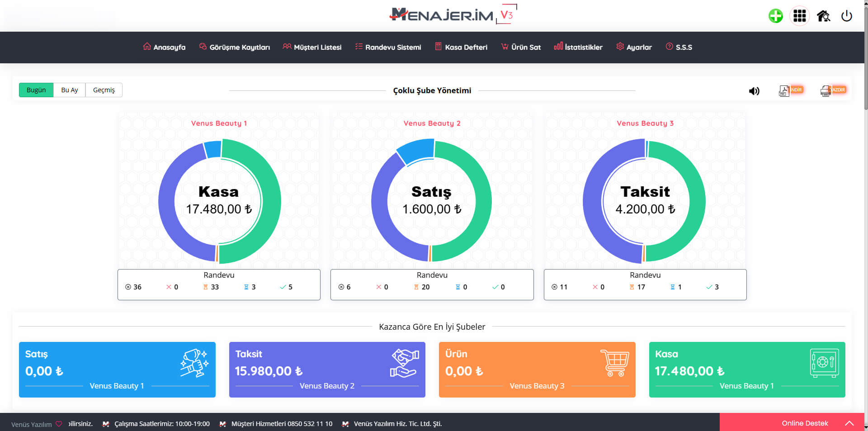Click the Taksit 15.980,00 card
The height and width of the screenshot is (431, 868).
[x=327, y=369]
